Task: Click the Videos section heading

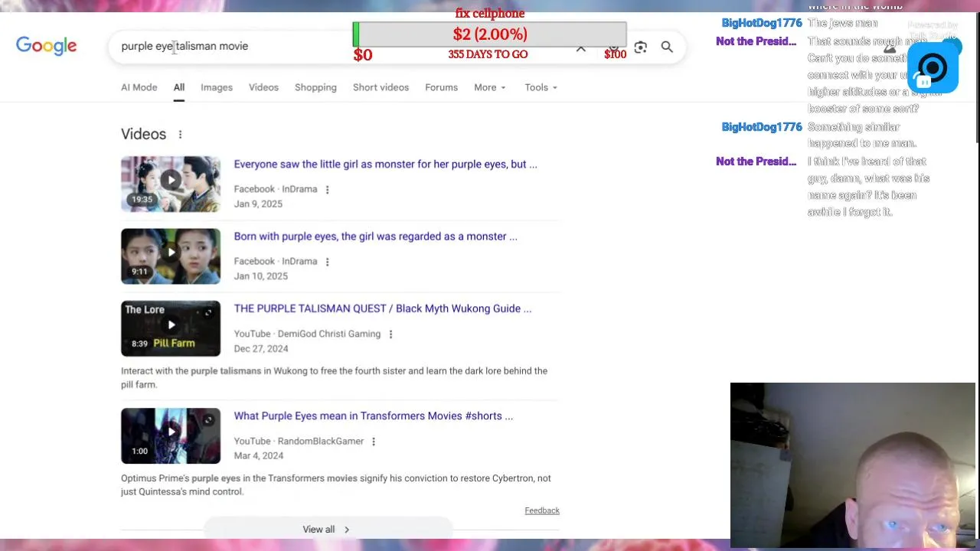Action: click(x=143, y=134)
